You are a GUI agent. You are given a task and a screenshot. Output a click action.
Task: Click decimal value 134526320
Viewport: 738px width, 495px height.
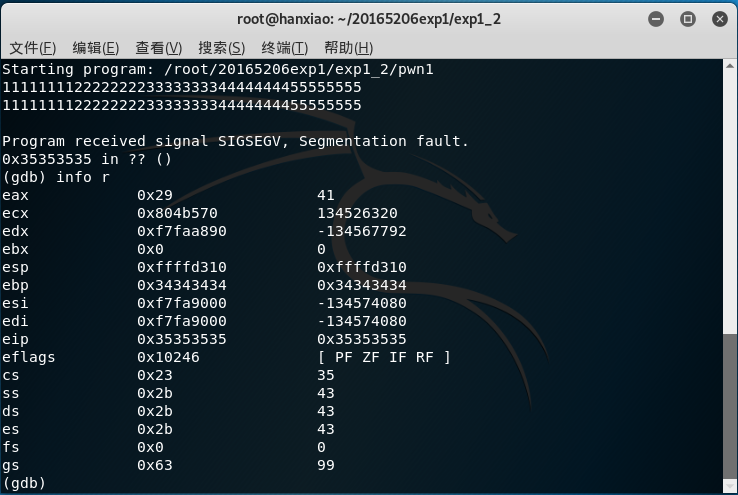pos(357,213)
